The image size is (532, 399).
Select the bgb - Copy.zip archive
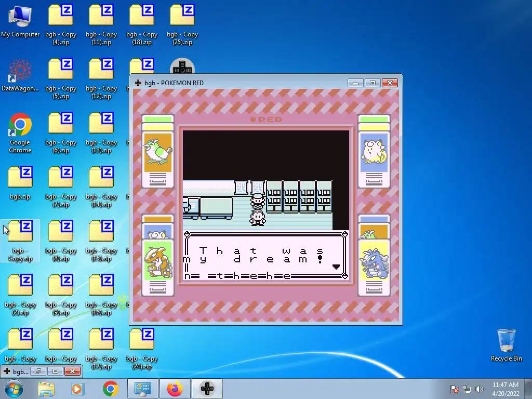tap(20, 241)
